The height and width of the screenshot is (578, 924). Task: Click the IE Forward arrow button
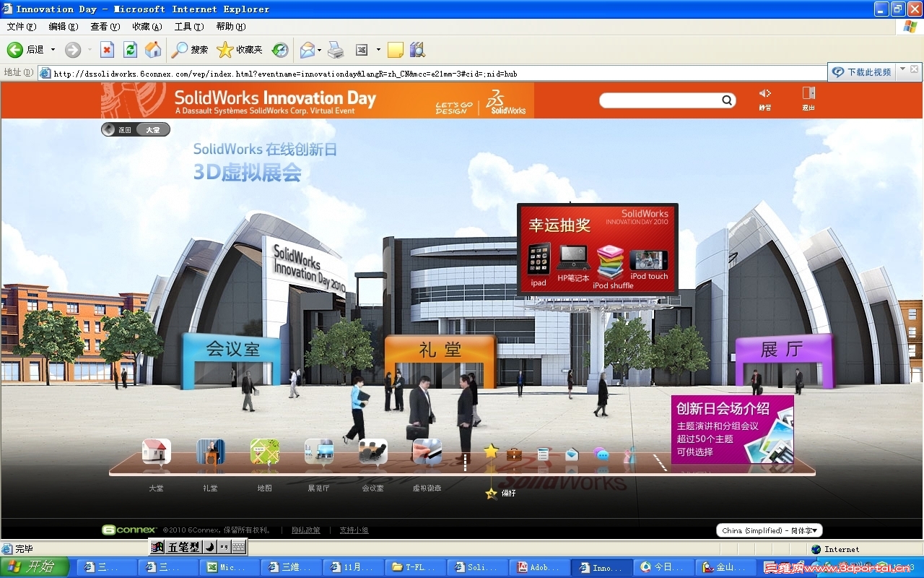pyautogui.click(x=73, y=50)
